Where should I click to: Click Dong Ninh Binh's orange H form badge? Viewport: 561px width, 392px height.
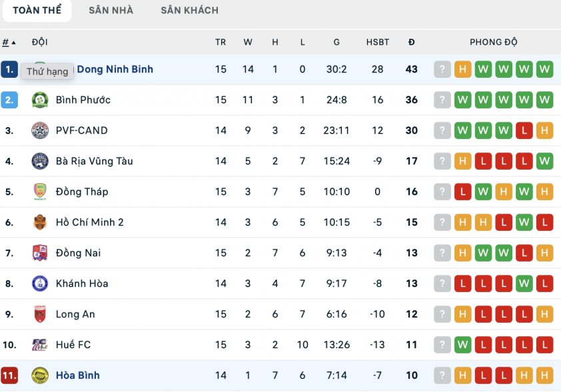462,69
